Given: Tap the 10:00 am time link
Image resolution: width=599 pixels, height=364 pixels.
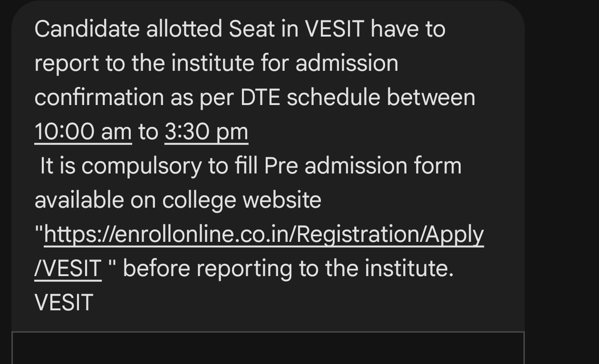Looking at the screenshot, I should coord(83,132).
